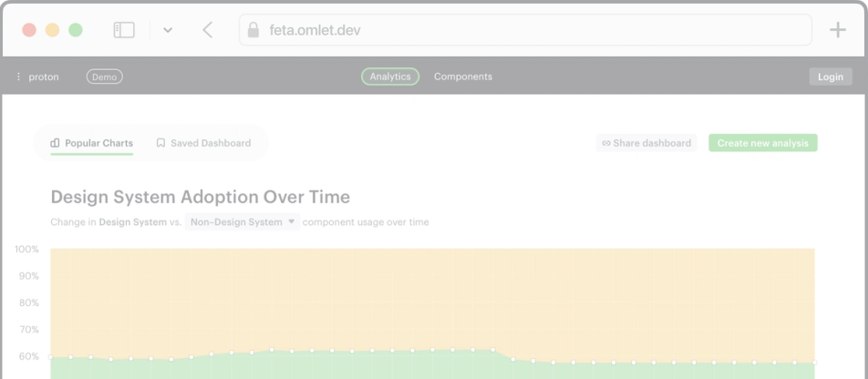Open the Non-Design System dropdown

click(x=243, y=222)
